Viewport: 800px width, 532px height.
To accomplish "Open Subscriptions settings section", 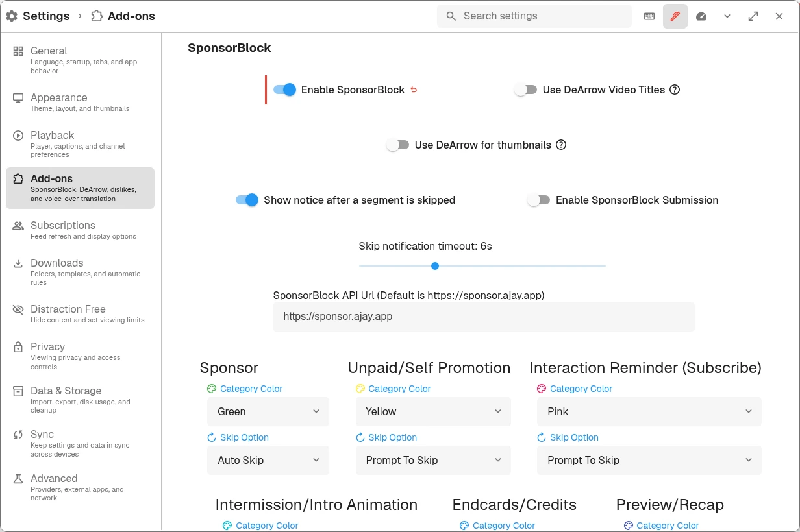I will pyautogui.click(x=81, y=230).
